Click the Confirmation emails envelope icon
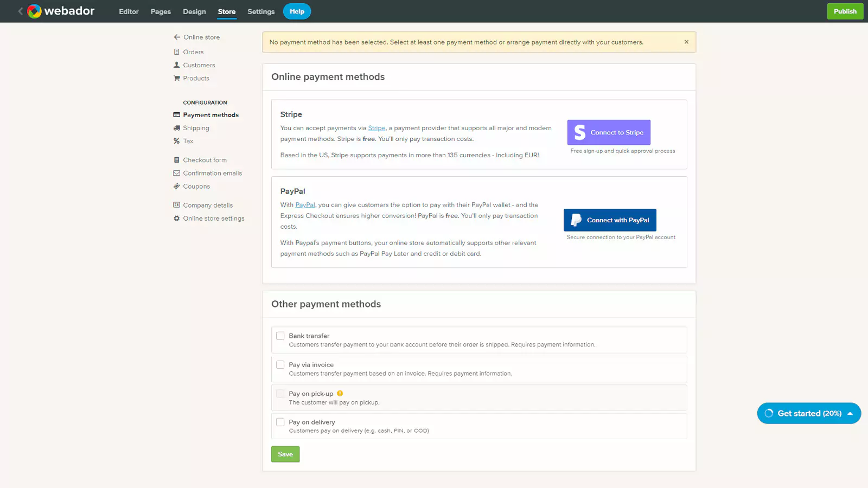 [x=176, y=173]
